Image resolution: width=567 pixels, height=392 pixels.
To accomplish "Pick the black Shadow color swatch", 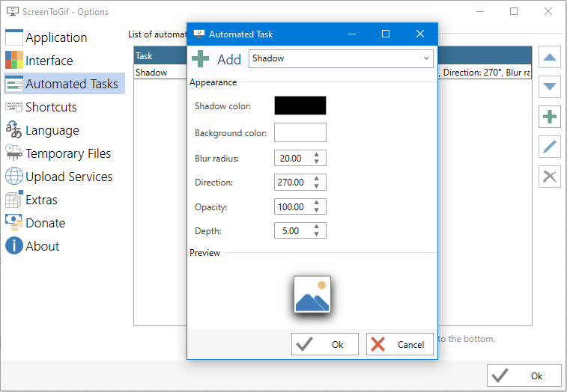I will [300, 105].
